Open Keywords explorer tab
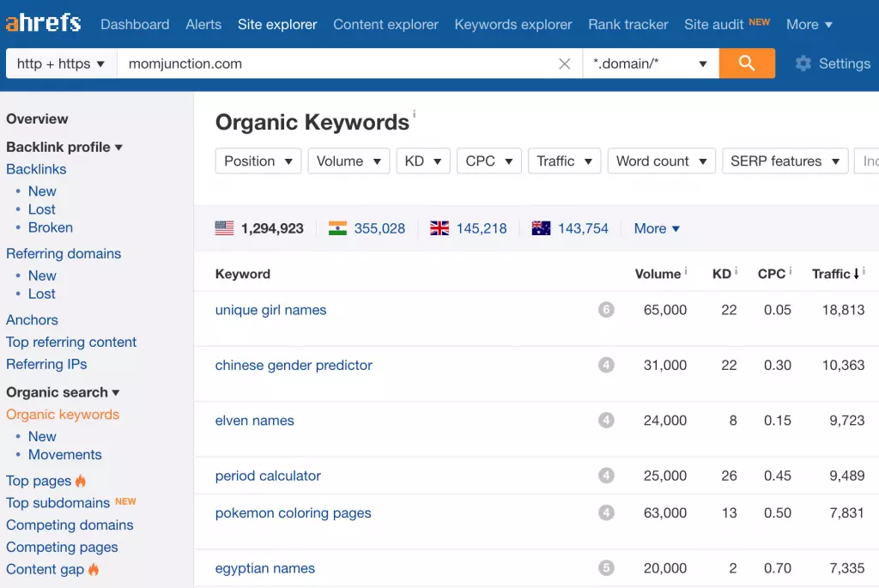 (x=513, y=25)
